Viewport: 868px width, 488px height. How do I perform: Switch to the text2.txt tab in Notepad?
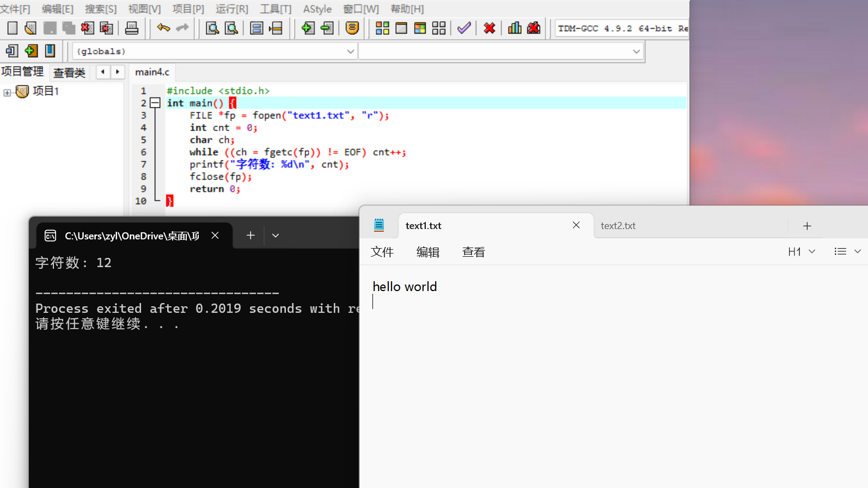click(618, 225)
